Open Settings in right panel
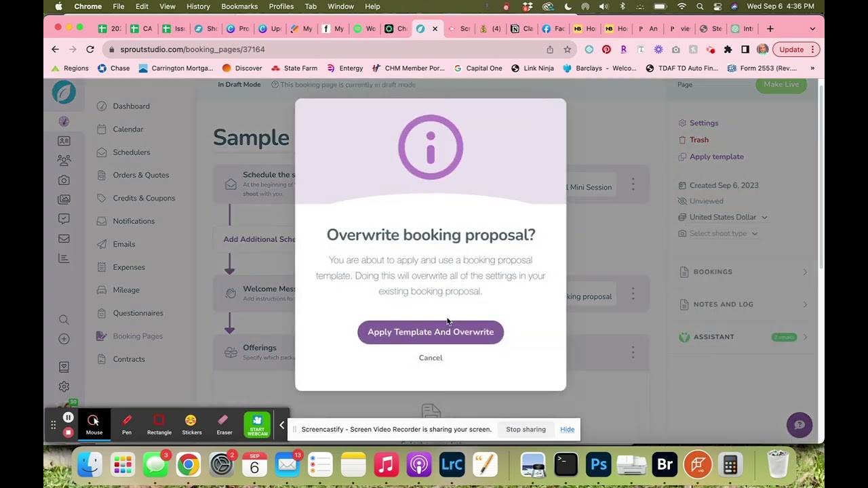 pos(703,123)
